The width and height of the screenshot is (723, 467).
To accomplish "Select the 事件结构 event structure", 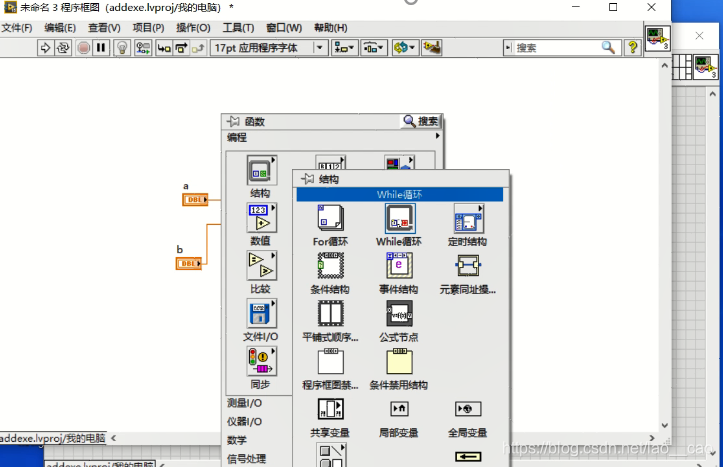I will click(x=399, y=266).
